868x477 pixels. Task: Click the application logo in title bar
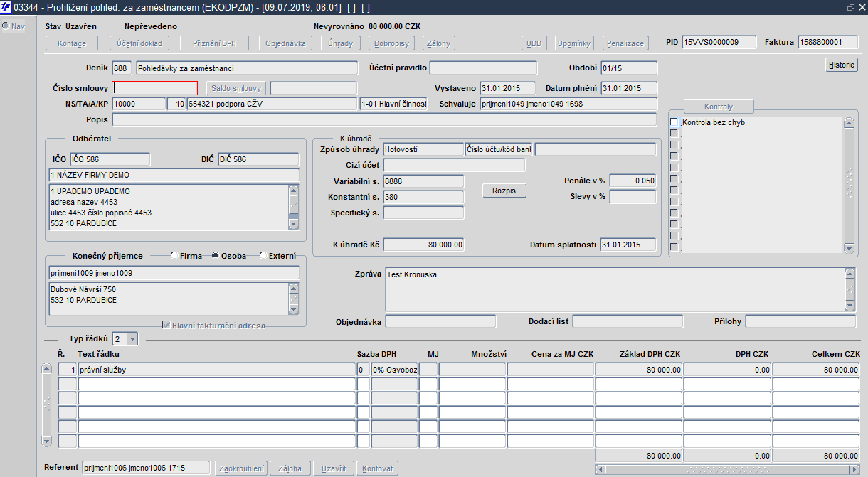[6, 6]
